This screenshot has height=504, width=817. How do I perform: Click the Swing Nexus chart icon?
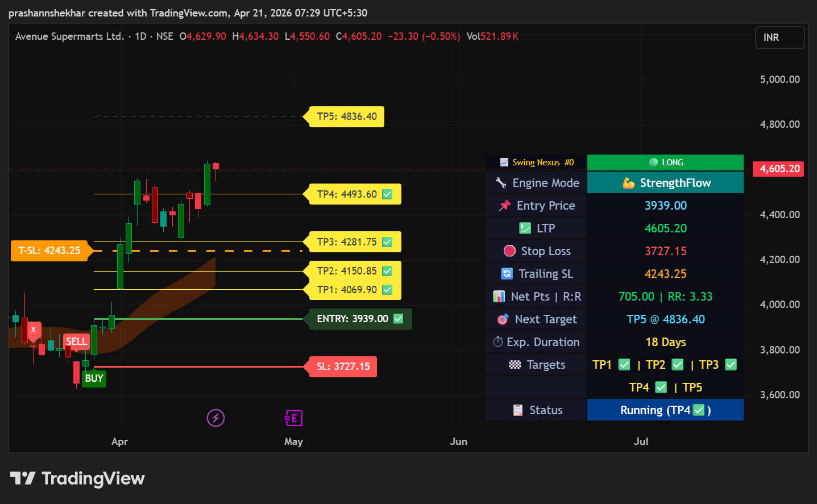tap(504, 163)
